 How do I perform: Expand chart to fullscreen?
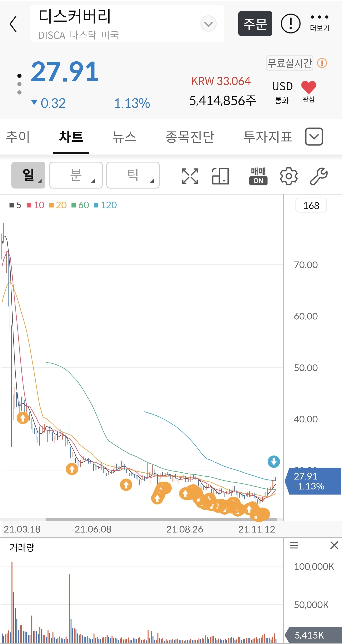[190, 176]
